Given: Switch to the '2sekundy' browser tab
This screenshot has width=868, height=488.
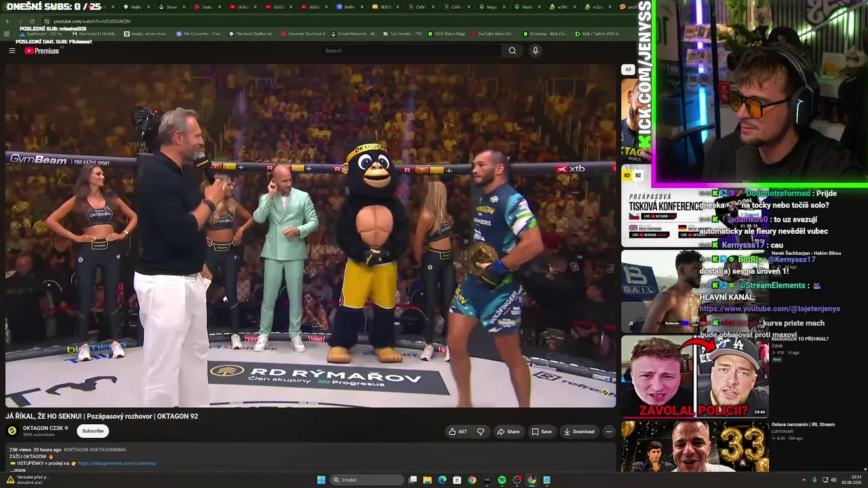Looking at the screenshot, I should tap(207, 7).
